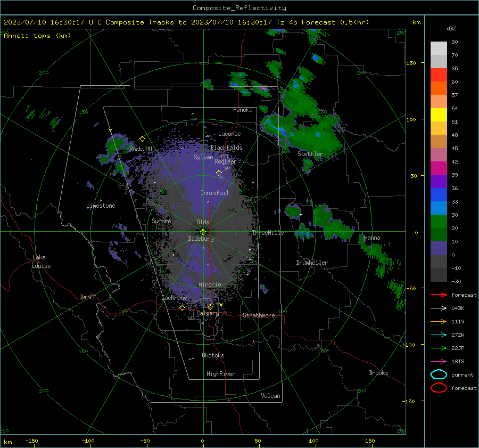Click the Strathmore label
Image resolution: width=479 pixels, height=448 pixels.
(259, 315)
